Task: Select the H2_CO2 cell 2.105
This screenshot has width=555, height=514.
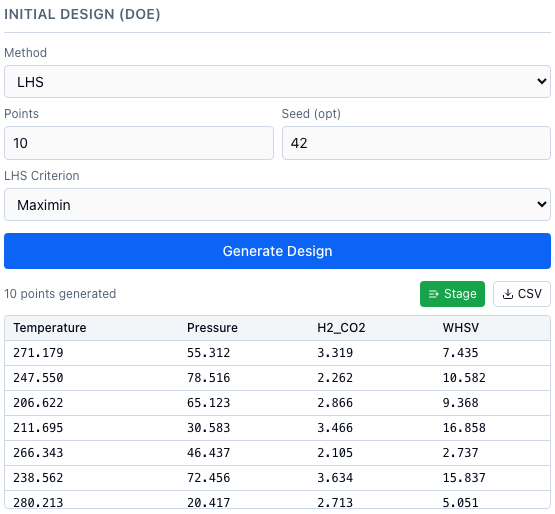Action: pyautogui.click(x=335, y=453)
